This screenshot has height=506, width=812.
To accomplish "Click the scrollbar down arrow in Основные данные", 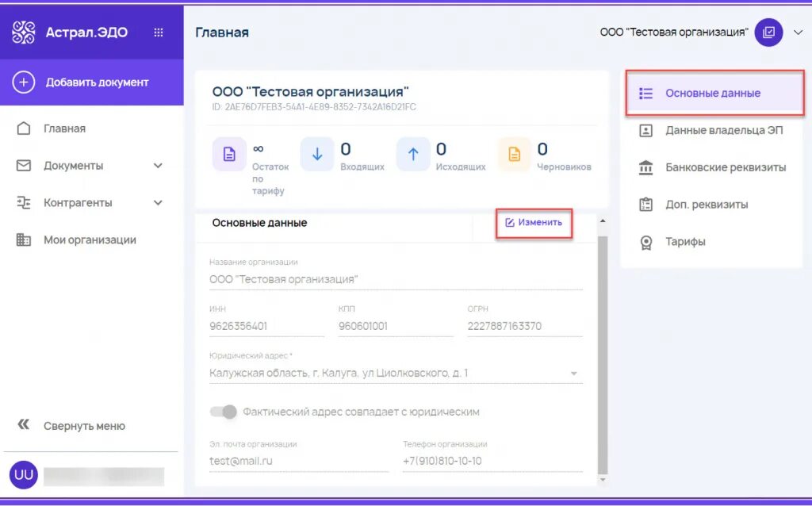I will click(603, 480).
